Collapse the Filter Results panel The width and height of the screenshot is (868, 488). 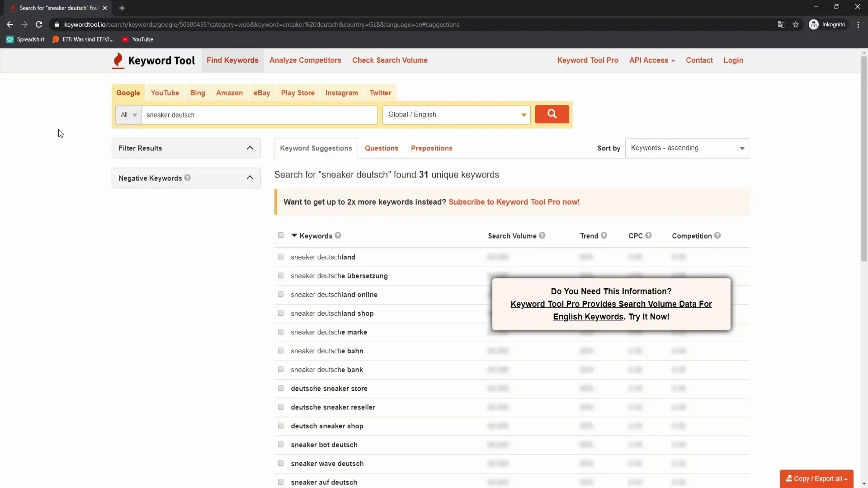click(x=250, y=148)
